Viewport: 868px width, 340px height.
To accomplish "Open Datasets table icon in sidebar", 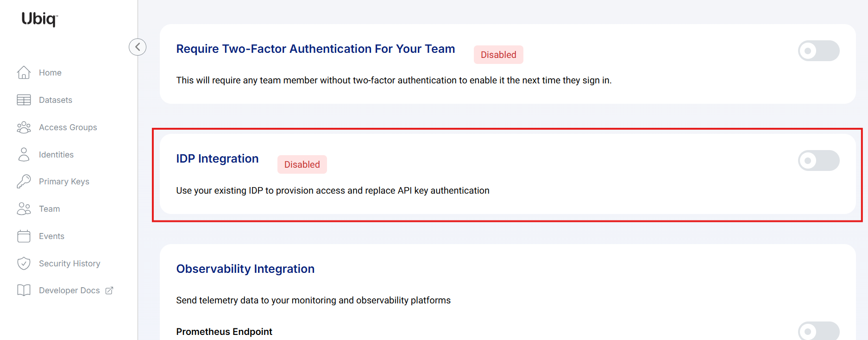I will click(24, 100).
